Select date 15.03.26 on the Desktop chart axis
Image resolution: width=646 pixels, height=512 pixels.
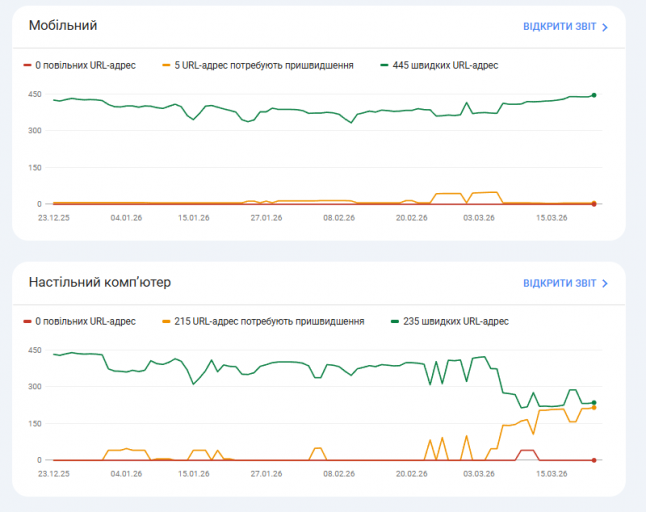click(x=551, y=473)
